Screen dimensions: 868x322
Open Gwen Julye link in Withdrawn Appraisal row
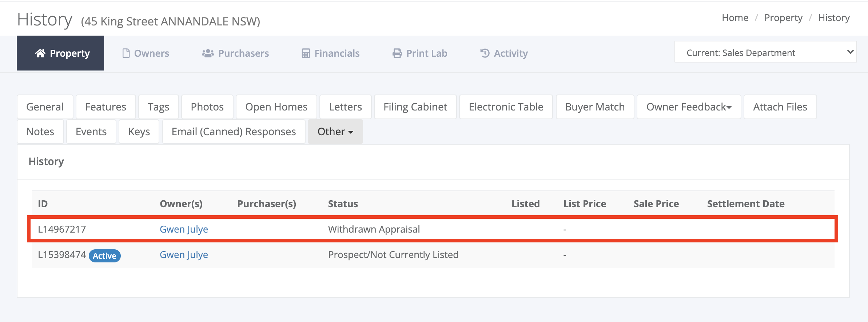click(184, 229)
